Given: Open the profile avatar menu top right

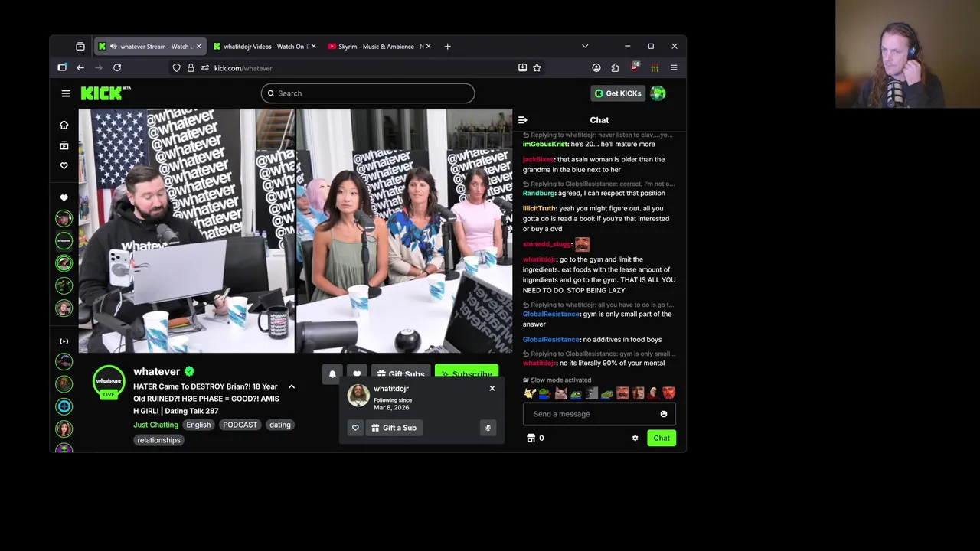Looking at the screenshot, I should [658, 93].
